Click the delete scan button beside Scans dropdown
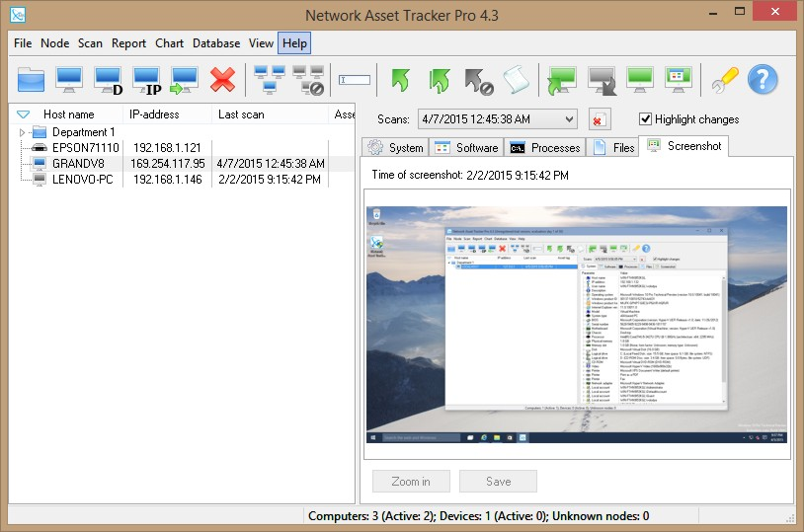 pyautogui.click(x=599, y=119)
